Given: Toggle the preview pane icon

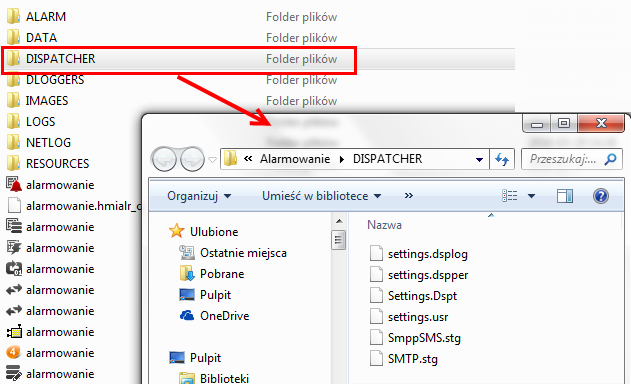Looking at the screenshot, I should pos(565,196).
